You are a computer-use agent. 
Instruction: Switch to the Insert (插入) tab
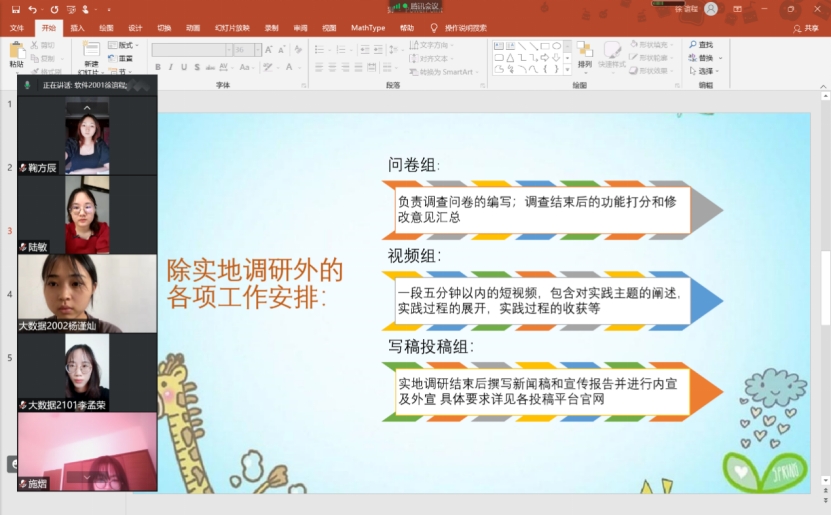pyautogui.click(x=77, y=28)
